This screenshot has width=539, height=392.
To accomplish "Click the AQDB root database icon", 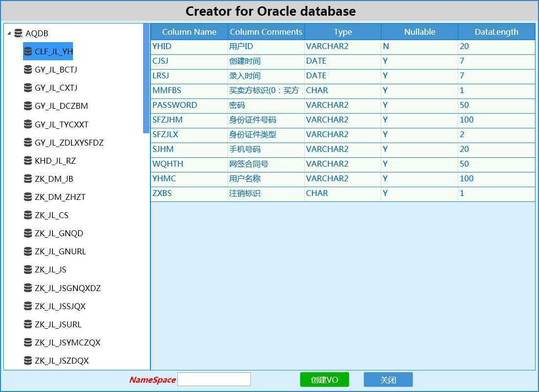I will click(19, 33).
